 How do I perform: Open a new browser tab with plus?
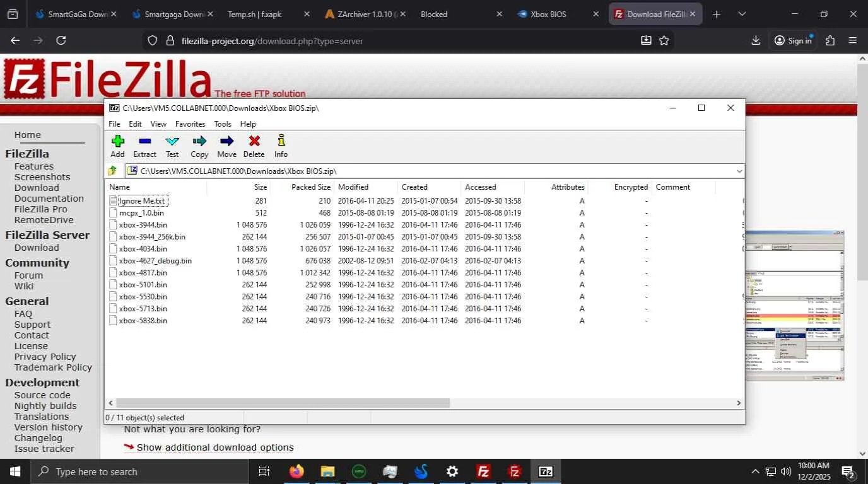coord(716,14)
